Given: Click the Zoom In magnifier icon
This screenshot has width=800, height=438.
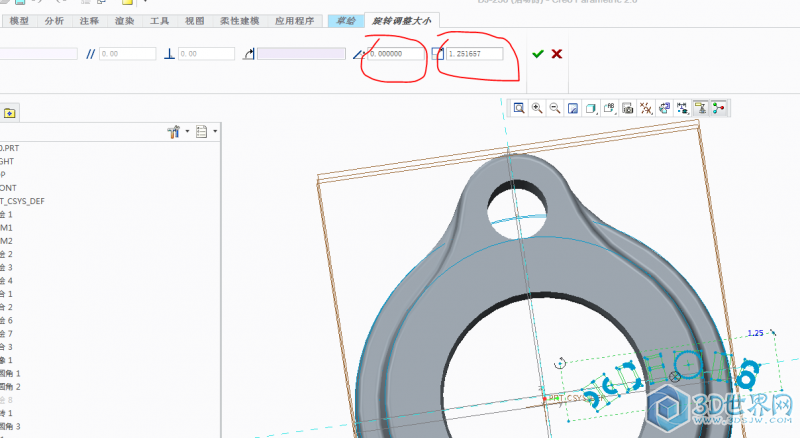Looking at the screenshot, I should 537,108.
